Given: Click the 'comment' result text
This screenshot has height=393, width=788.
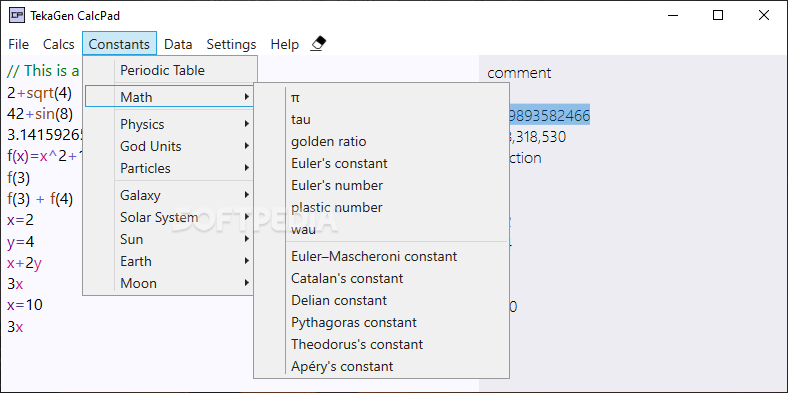Looking at the screenshot, I should (x=519, y=73).
